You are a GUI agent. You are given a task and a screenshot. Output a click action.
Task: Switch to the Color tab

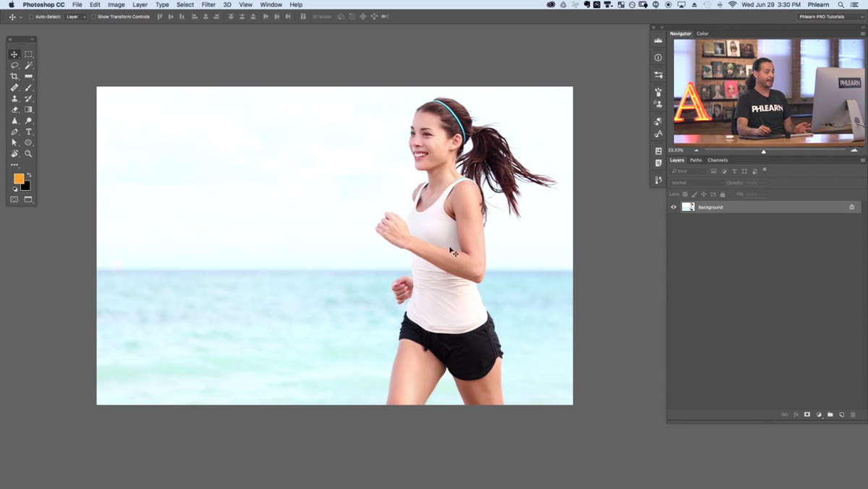702,33
